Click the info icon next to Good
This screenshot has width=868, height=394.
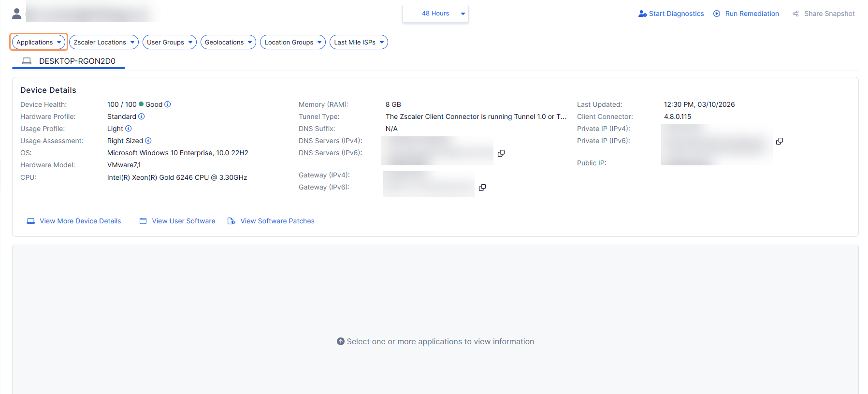[x=168, y=104]
